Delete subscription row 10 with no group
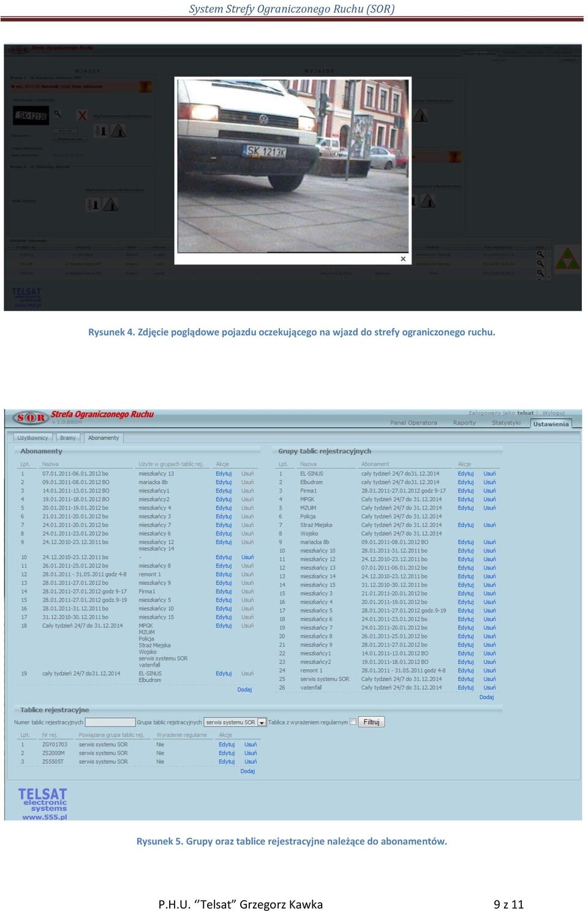The image size is (588, 911). [x=247, y=557]
